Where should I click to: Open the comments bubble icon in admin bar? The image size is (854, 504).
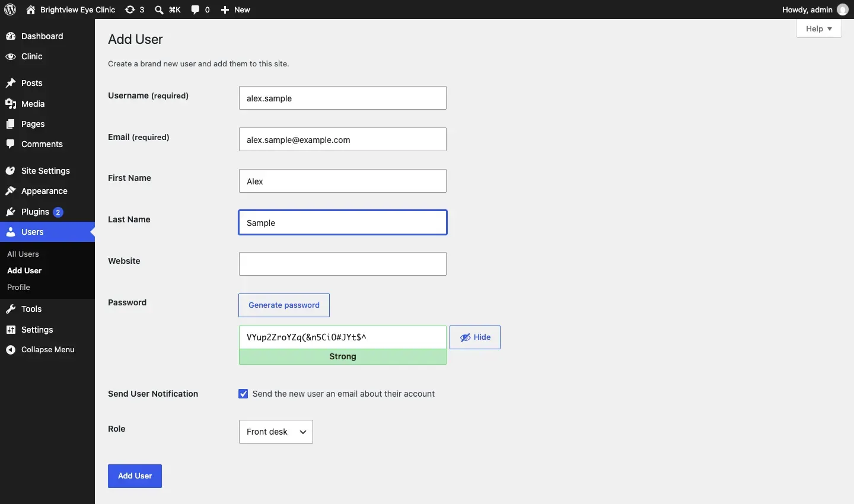(196, 9)
